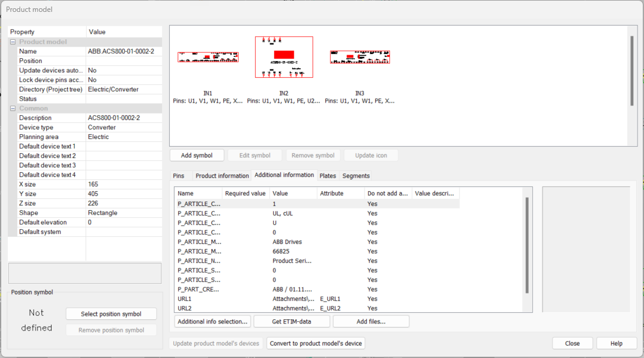
Task: Open Help for Product model
Action: 617,343
